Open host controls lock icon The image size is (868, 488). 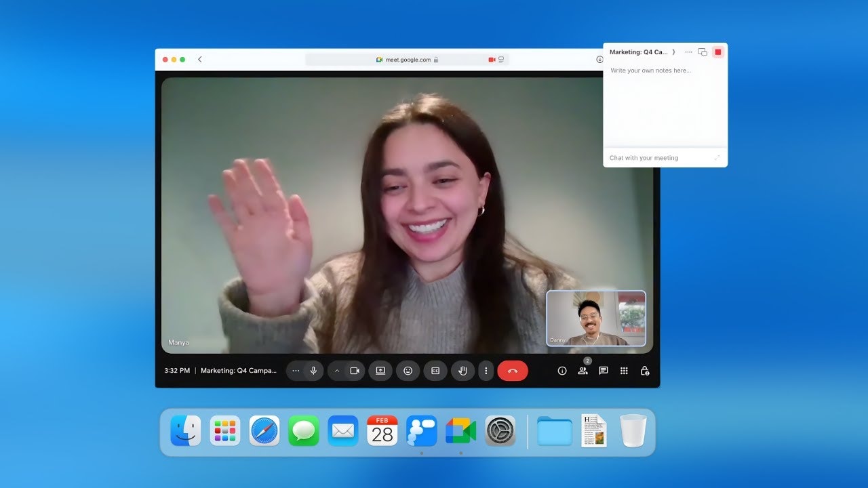[645, 371]
